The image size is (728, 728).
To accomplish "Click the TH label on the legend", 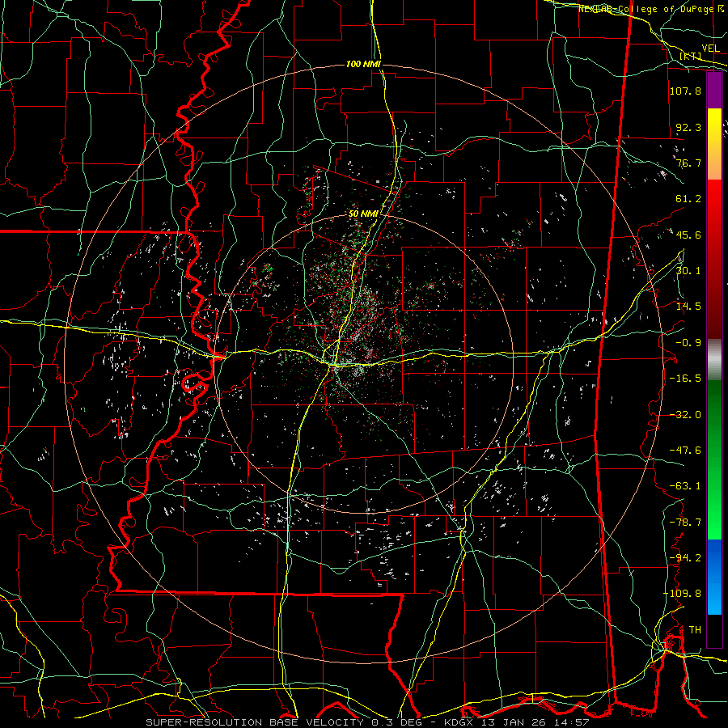I will 695,630.
